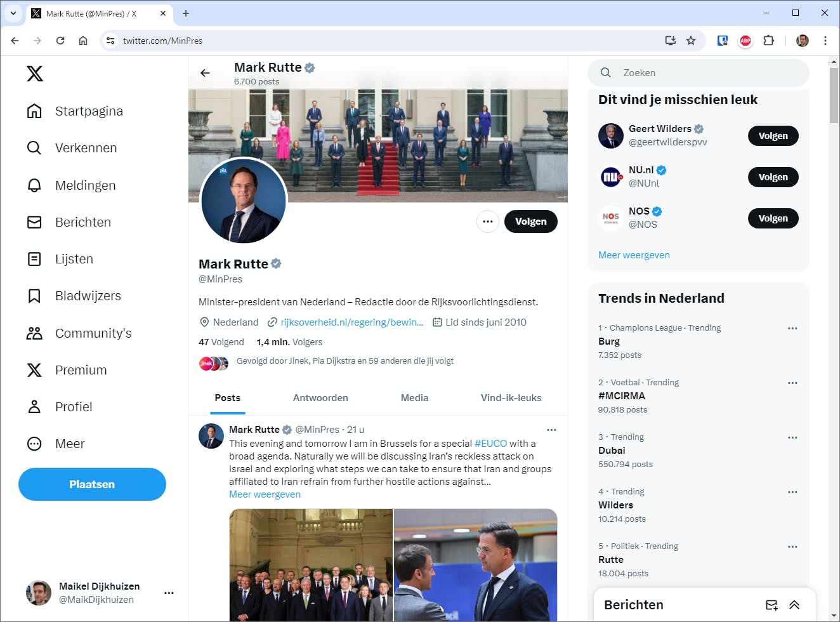Open Premium X icon in sidebar

click(34, 370)
